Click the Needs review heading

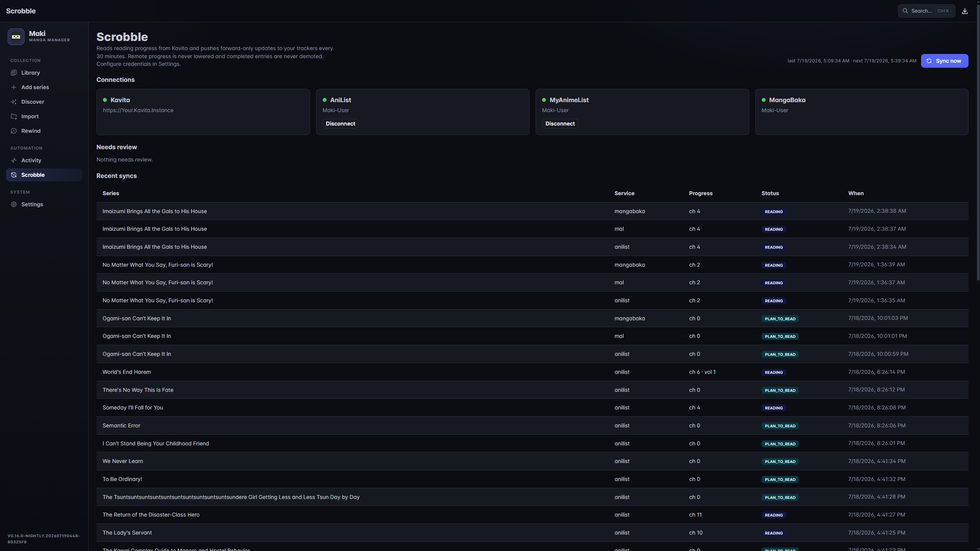(116, 147)
